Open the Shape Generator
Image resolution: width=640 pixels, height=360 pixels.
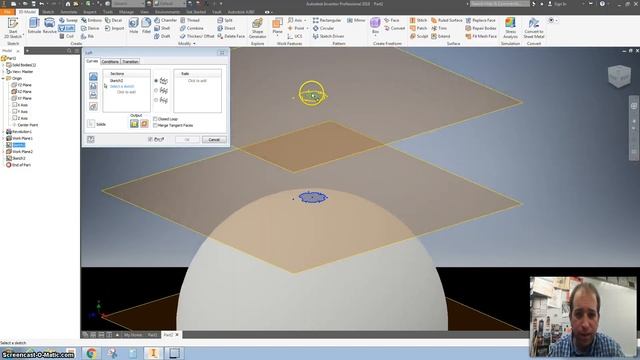pyautogui.click(x=257, y=28)
